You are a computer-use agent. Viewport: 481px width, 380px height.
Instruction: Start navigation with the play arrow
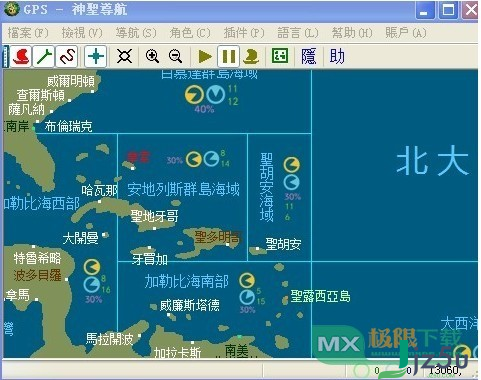tap(205, 56)
